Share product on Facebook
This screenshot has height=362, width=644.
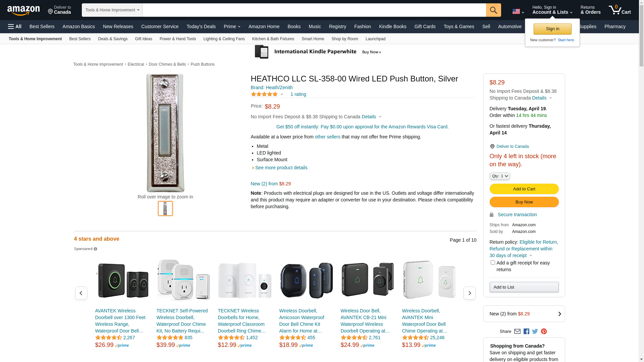[526, 331]
